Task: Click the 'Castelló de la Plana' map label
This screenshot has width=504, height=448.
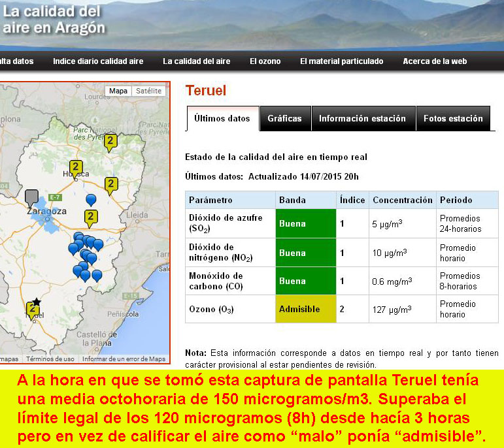Action: tap(97, 339)
